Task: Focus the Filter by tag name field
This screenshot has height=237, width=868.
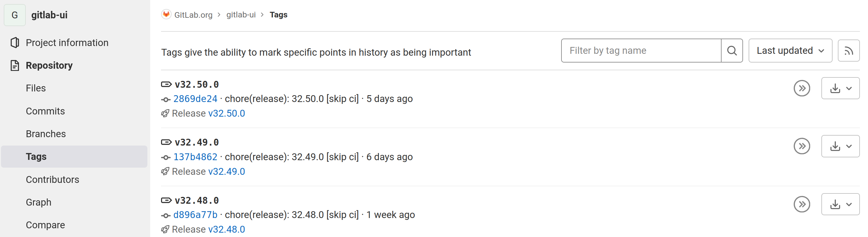Action: pos(641,51)
